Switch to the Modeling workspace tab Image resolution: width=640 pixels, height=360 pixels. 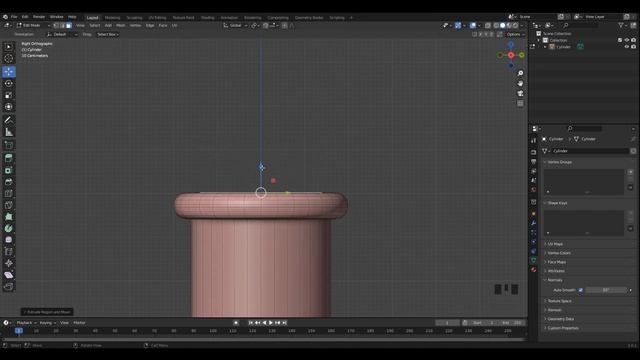coord(112,18)
